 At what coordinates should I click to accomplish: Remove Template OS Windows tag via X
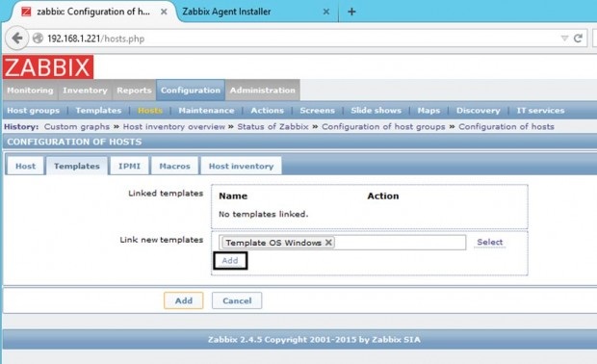coord(328,242)
